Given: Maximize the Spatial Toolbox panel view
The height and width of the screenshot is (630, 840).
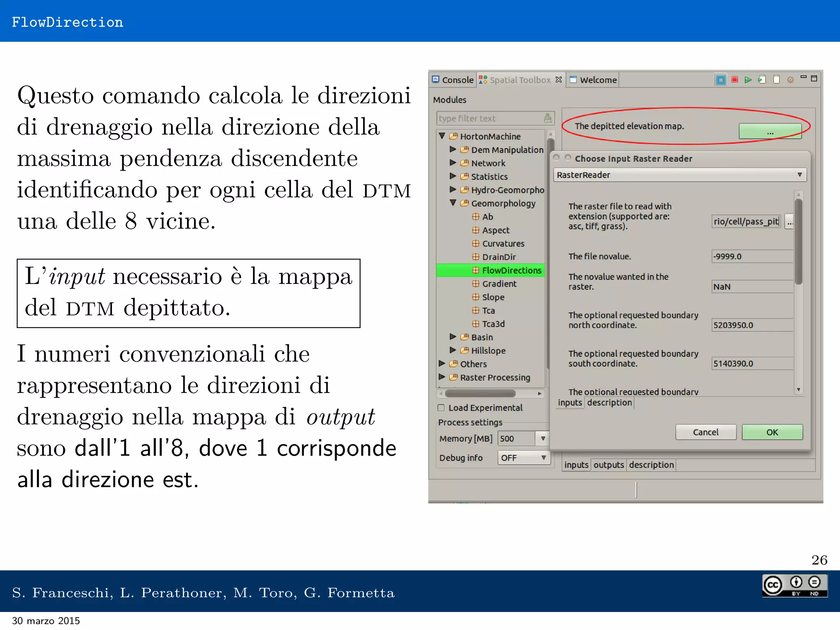Looking at the screenshot, I should tap(814, 78).
